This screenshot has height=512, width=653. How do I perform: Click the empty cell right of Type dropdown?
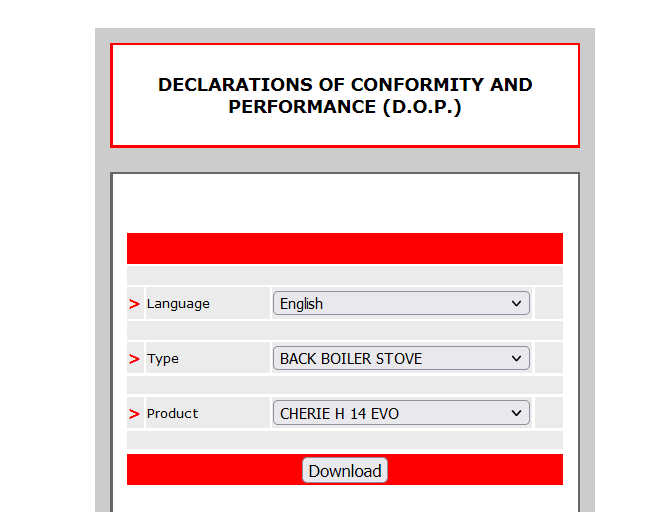pos(548,359)
